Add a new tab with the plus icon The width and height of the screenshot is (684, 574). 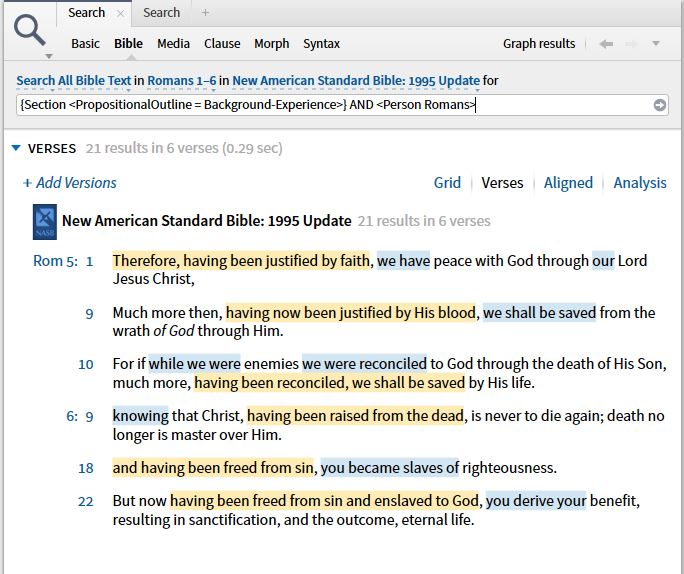[x=205, y=13]
